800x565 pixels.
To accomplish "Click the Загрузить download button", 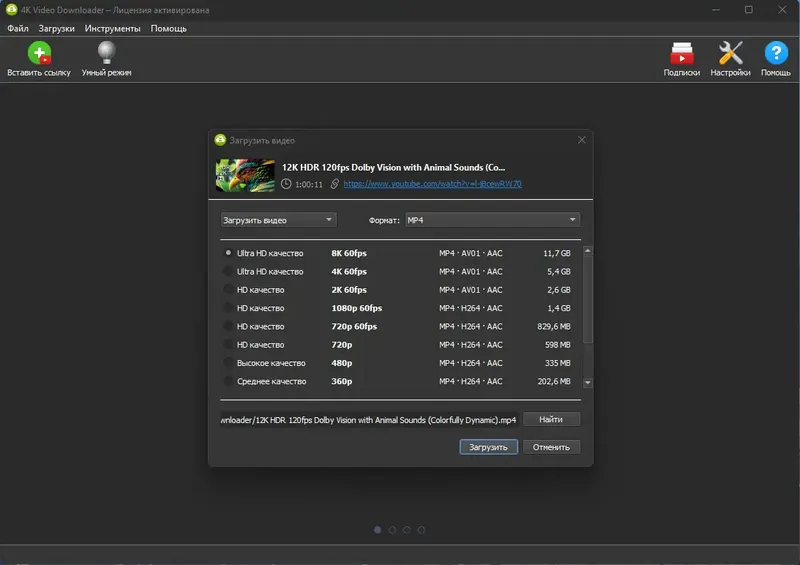I will pyautogui.click(x=488, y=447).
